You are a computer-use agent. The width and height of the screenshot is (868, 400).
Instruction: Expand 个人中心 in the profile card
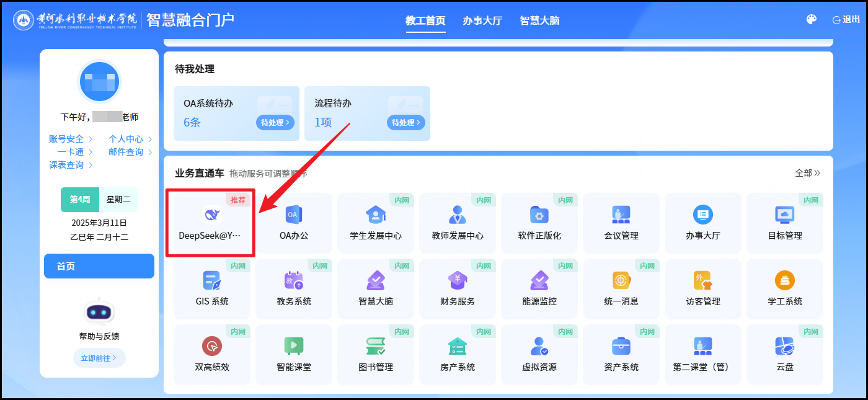(x=130, y=139)
